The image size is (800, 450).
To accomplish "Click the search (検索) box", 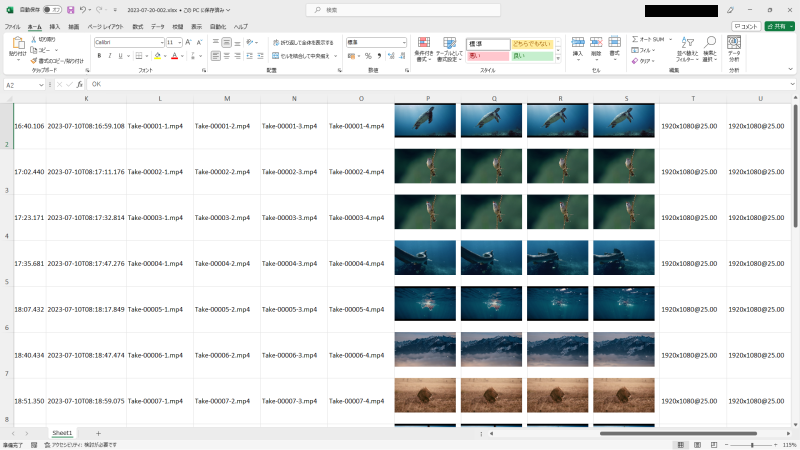I will pyautogui.click(x=403, y=10).
